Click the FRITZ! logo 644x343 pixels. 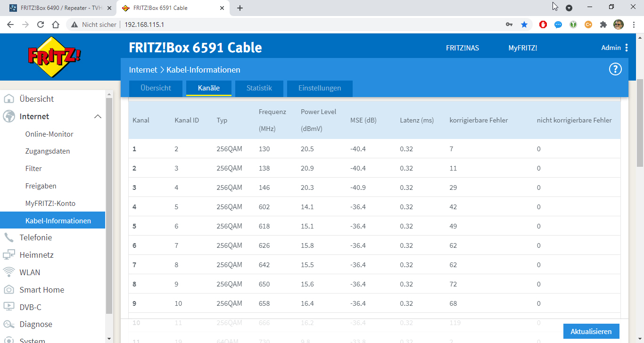pos(54,57)
